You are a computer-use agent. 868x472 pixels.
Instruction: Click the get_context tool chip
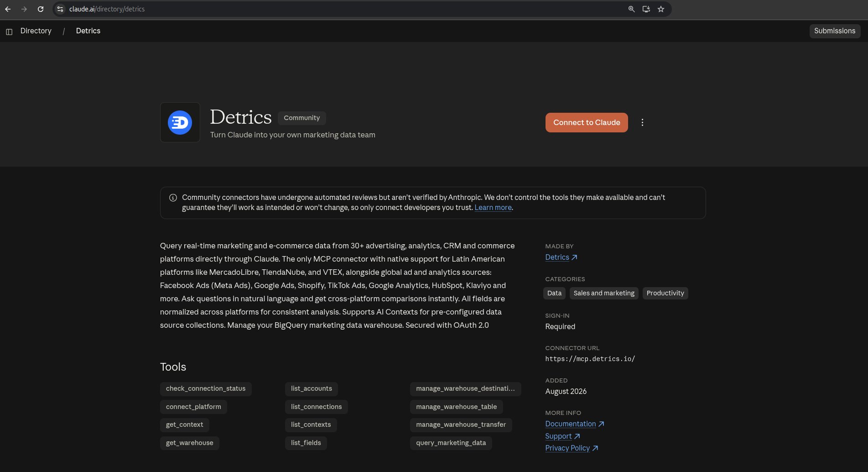point(185,425)
